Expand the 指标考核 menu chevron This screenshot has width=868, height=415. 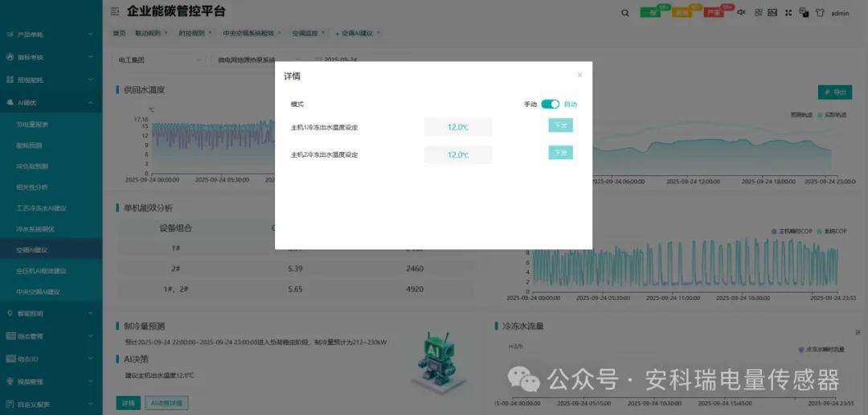(x=91, y=57)
